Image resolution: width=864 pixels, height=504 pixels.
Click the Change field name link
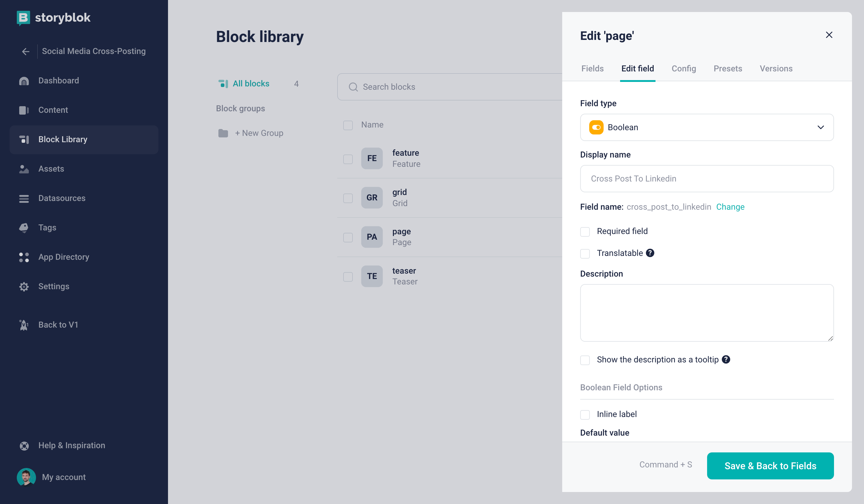click(730, 207)
